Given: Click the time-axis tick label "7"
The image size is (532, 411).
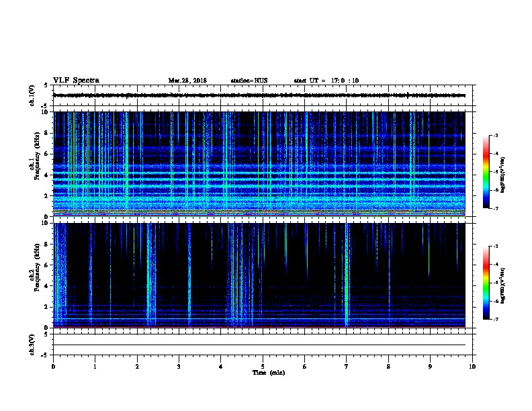Looking at the screenshot, I should click(x=346, y=366).
